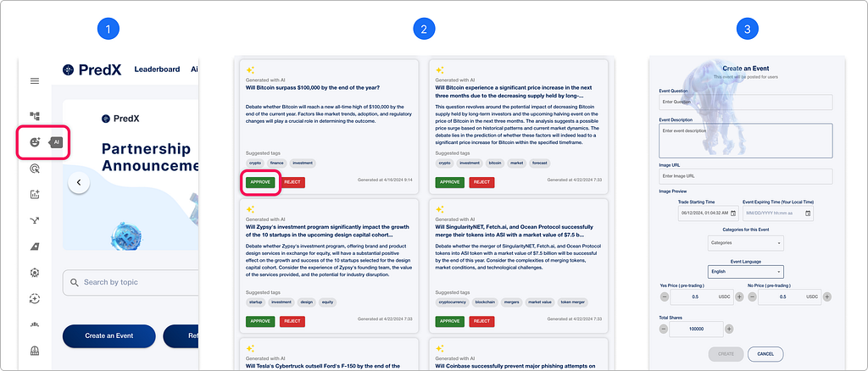Approve the Zypsy investment program question
The width and height of the screenshot is (868, 371).
[260, 321]
